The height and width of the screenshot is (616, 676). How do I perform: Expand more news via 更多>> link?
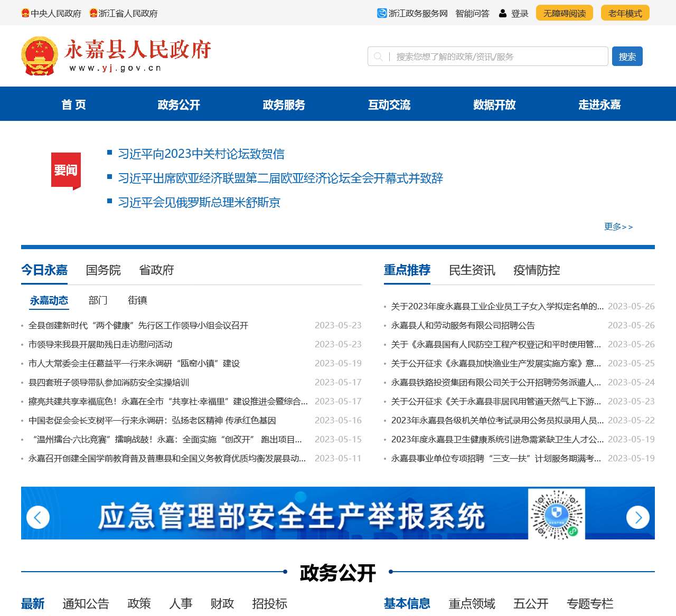pyautogui.click(x=618, y=226)
